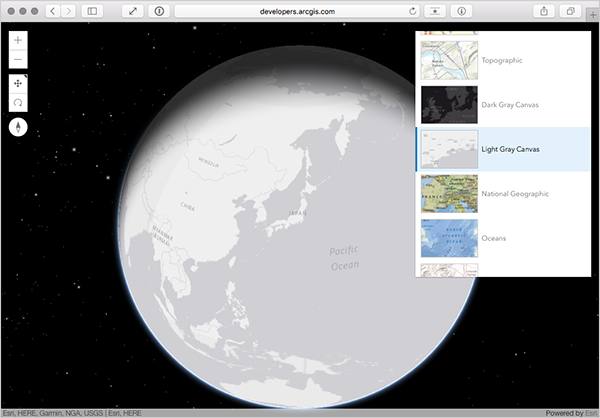This screenshot has height=418, width=600.
Task: Open a new tab with the plus button
Action: (593, 15)
